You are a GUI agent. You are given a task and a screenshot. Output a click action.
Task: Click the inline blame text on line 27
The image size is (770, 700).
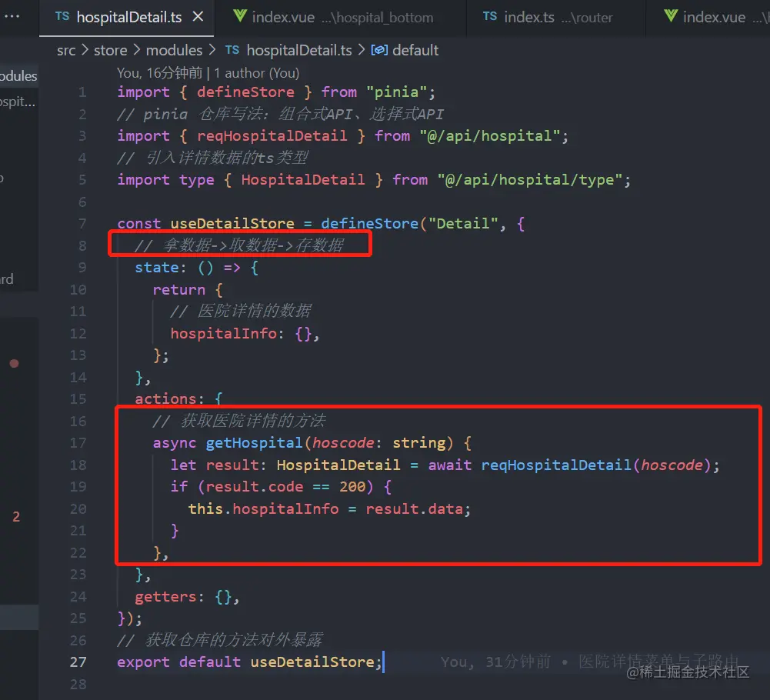click(x=589, y=662)
